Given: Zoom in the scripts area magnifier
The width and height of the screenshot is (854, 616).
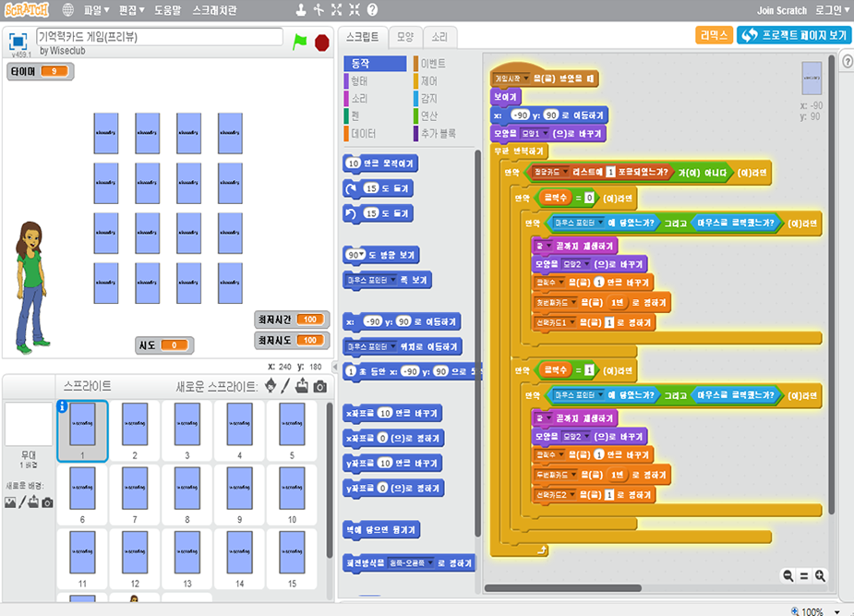Looking at the screenshot, I should (x=820, y=575).
